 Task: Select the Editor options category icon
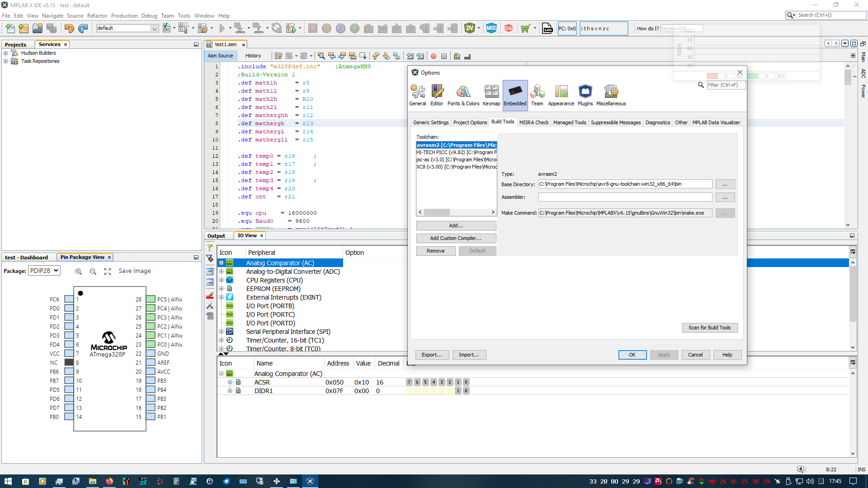click(x=437, y=95)
